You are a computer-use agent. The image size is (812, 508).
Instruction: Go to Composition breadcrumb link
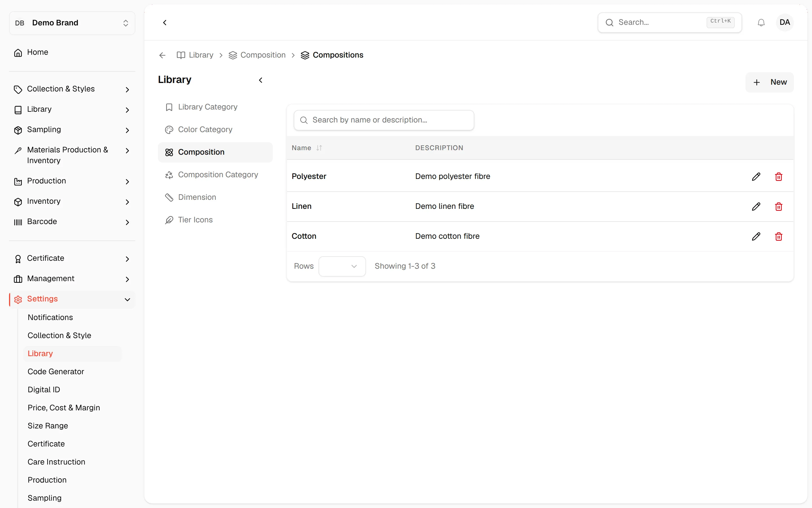click(x=257, y=55)
